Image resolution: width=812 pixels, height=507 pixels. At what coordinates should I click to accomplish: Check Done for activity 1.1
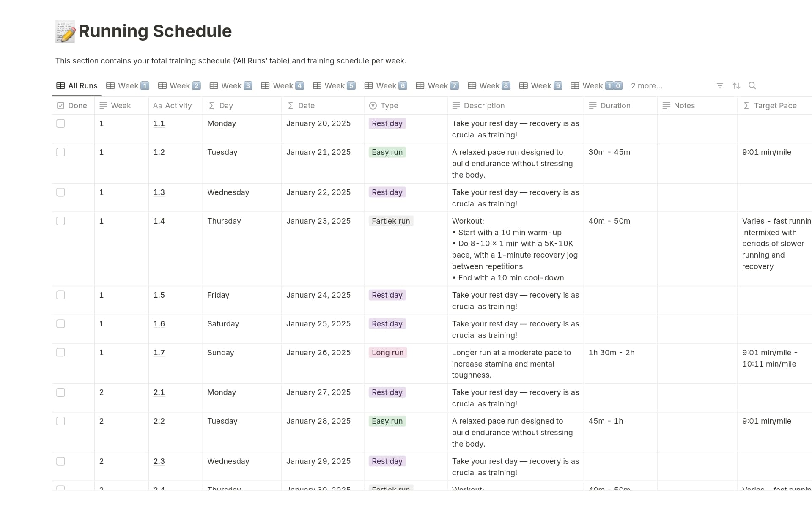tap(60, 123)
